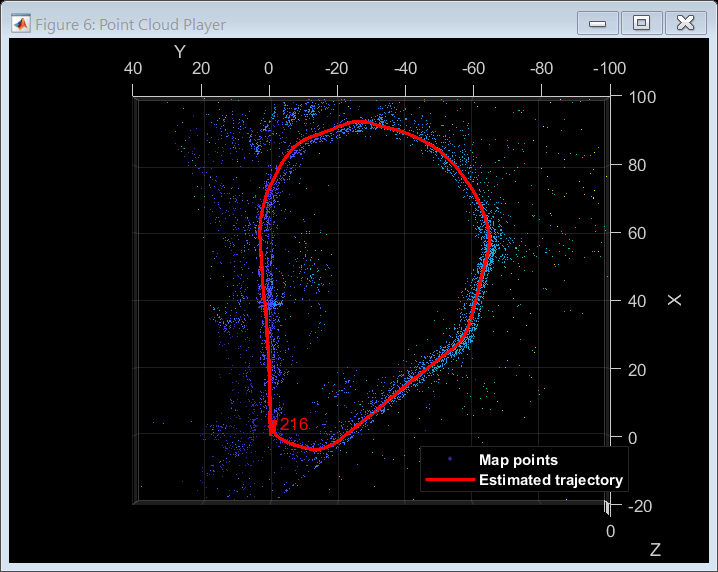Click the red 216 frame label

[294, 424]
